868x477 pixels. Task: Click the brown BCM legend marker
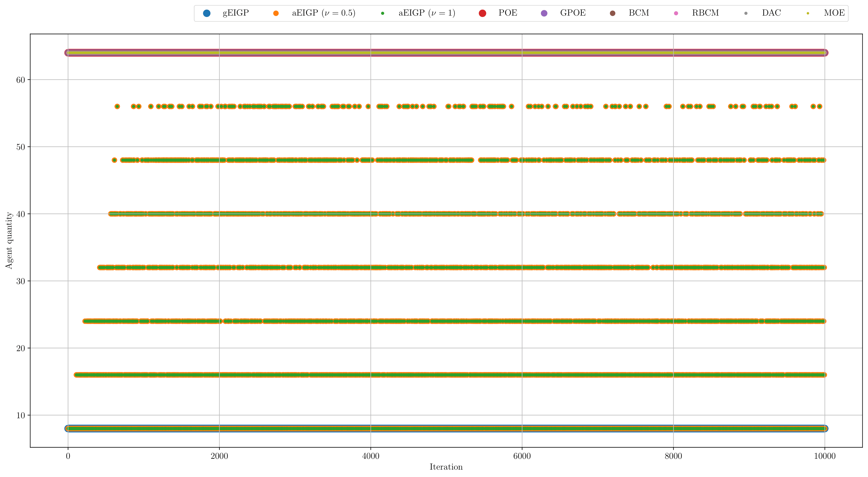tap(613, 13)
